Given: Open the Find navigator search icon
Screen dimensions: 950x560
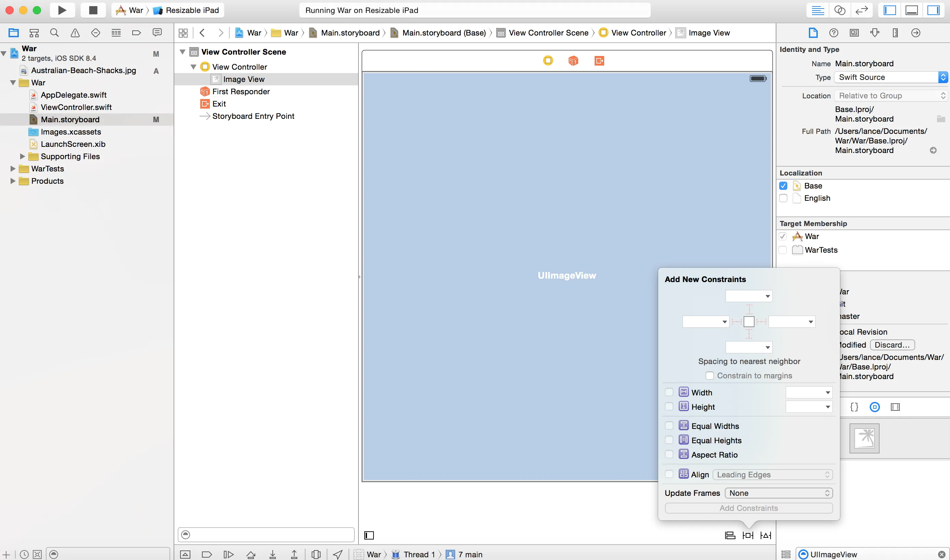Looking at the screenshot, I should pos(54,33).
